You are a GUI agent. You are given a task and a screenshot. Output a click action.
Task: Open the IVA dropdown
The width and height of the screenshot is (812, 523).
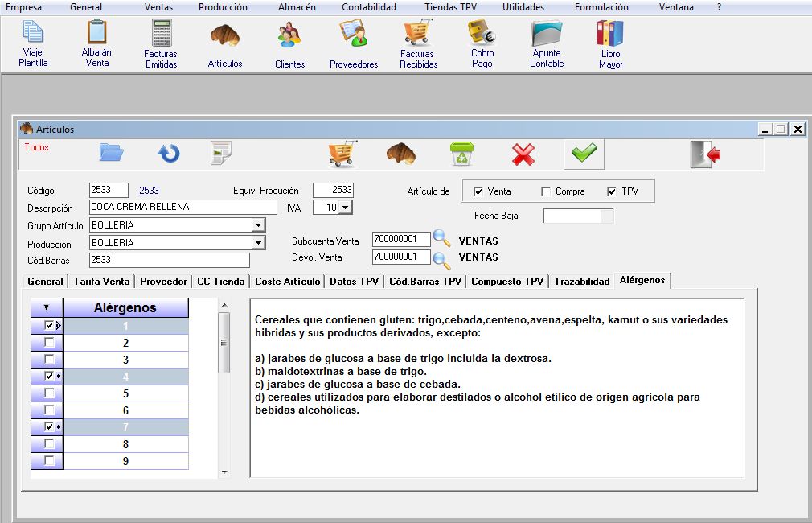coord(346,208)
